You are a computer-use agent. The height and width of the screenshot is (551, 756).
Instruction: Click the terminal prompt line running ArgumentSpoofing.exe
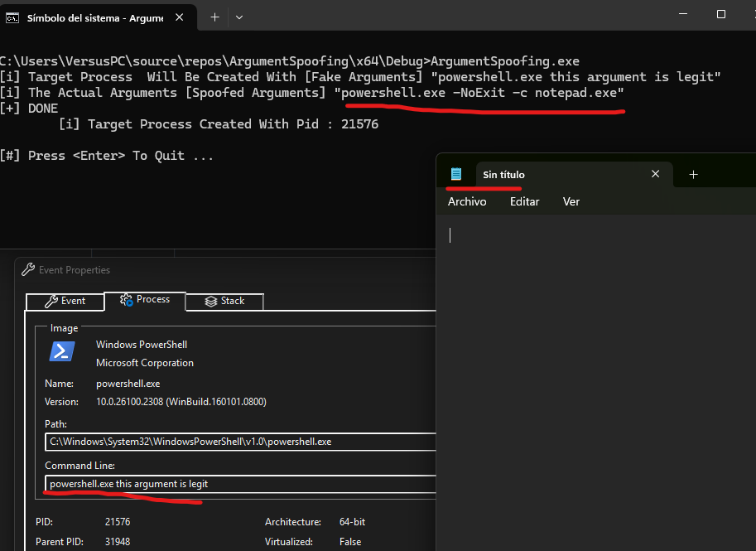(290, 61)
